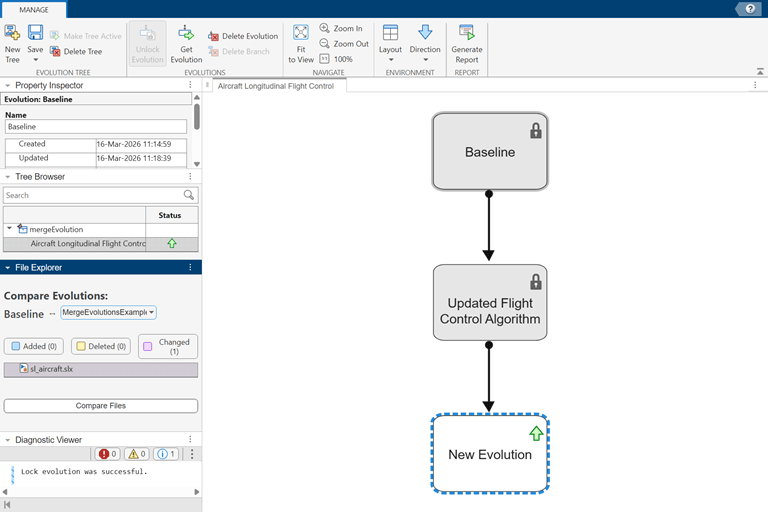Viewport: 768px width, 512px height.
Task: Click the Make Tree Active button
Action: [x=86, y=36]
